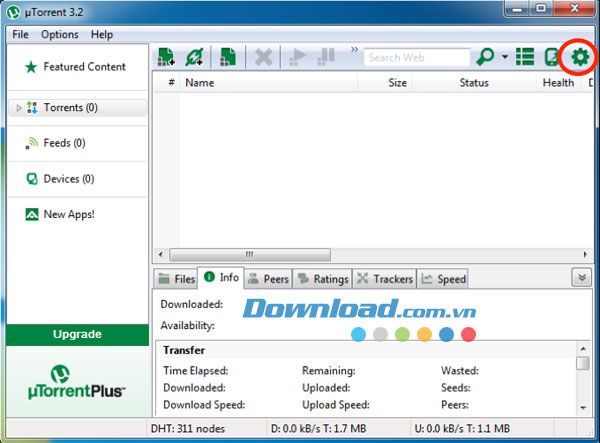Image resolution: width=600 pixels, height=443 pixels.
Task: Click the Create New Torrent icon
Action: [x=228, y=57]
